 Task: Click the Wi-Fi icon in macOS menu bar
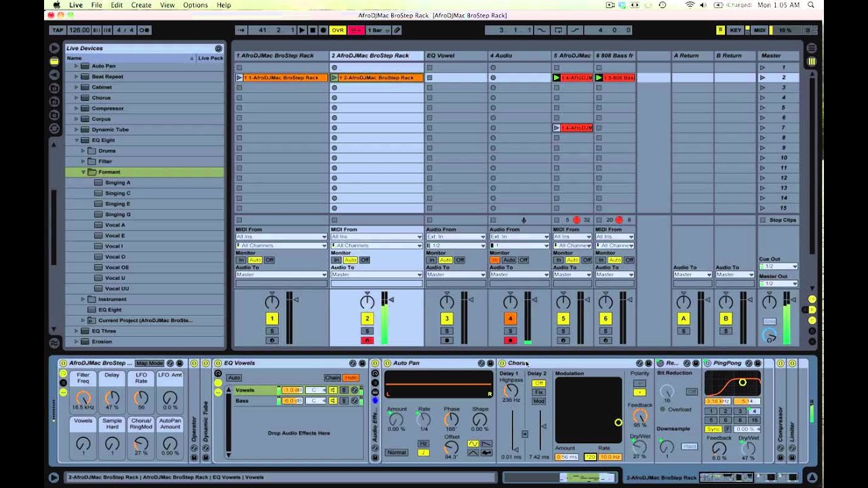[690, 5]
